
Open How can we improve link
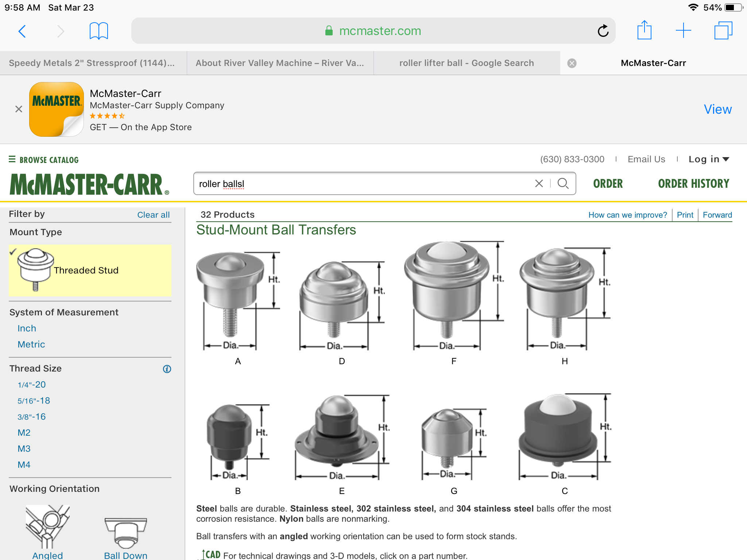628,215
